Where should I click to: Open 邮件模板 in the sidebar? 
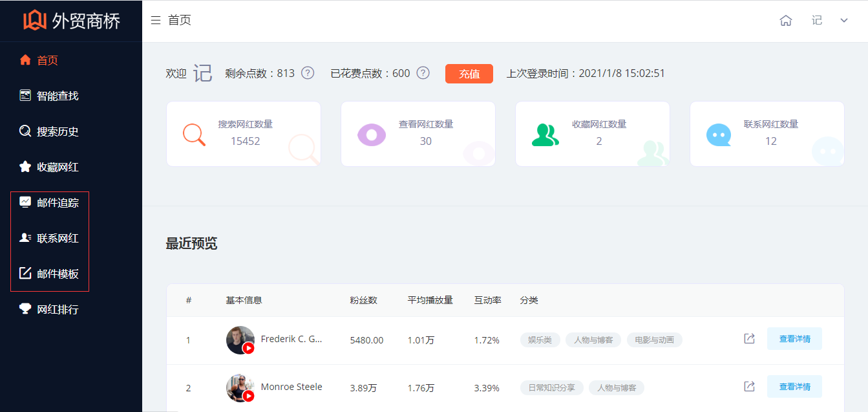tap(58, 274)
